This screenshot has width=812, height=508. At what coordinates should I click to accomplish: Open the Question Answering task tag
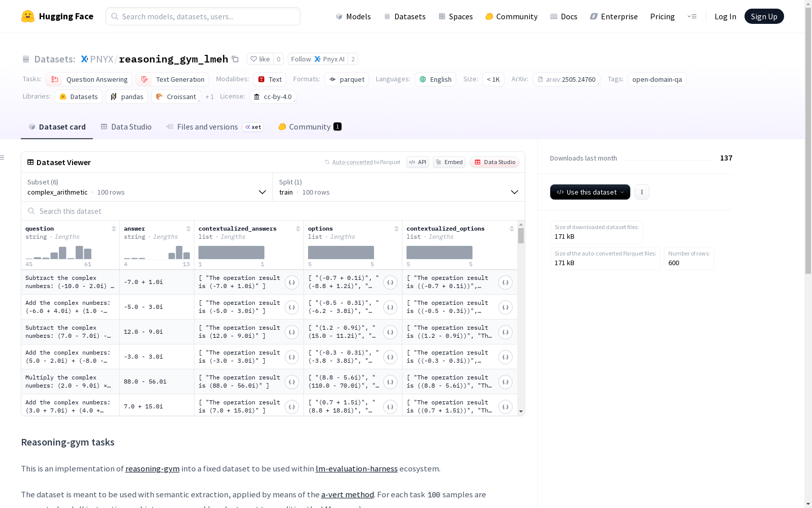pos(89,79)
